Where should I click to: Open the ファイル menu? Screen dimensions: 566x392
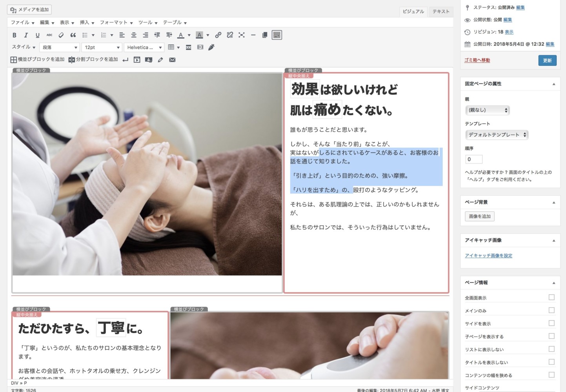(22, 23)
